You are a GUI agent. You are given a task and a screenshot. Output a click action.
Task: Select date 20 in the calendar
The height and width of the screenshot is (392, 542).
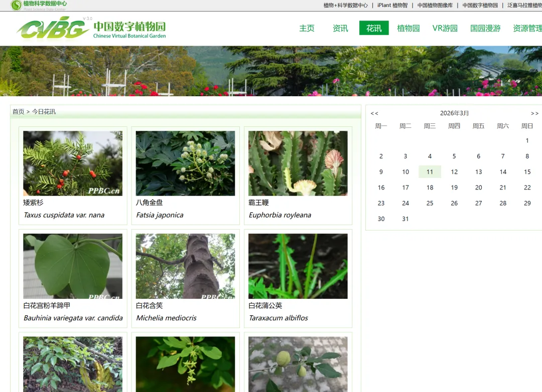click(x=478, y=187)
